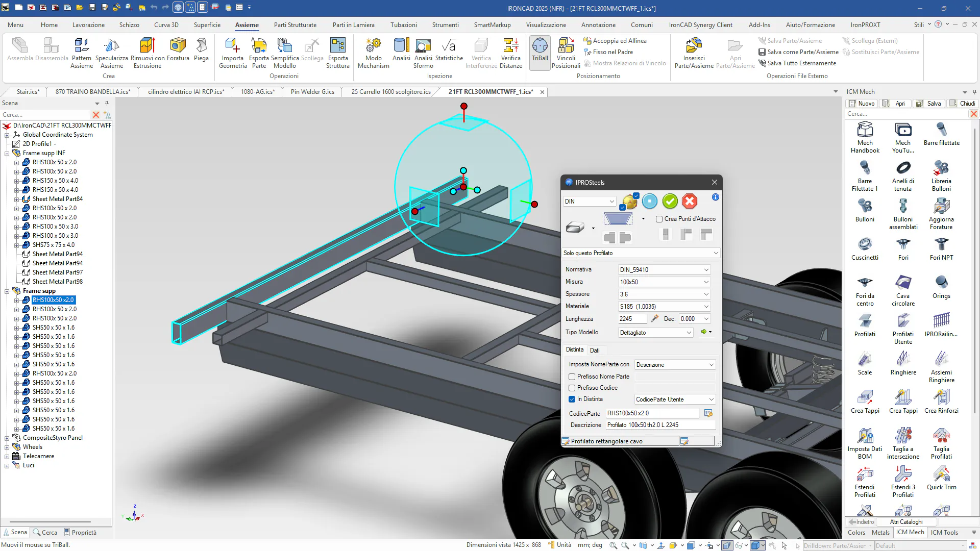Screen dimensions: 980x551
Task: Click Salva Tutto Esternamente button
Action: [801, 63]
